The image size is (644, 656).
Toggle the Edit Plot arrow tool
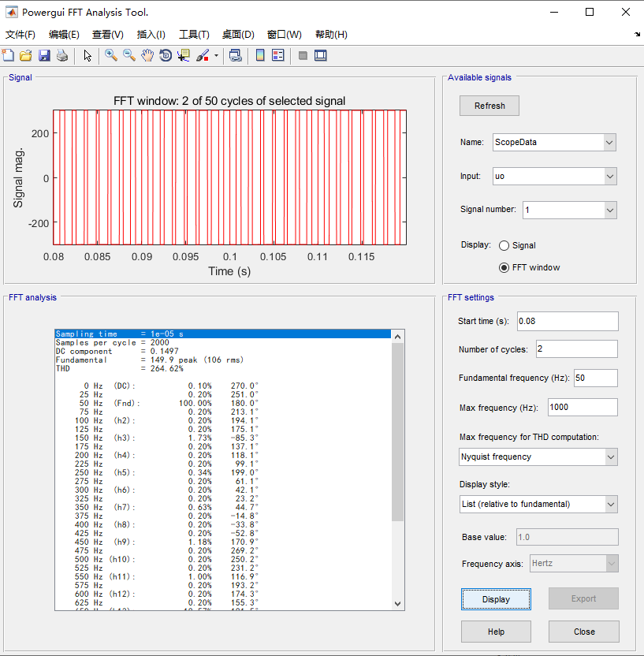(x=87, y=55)
